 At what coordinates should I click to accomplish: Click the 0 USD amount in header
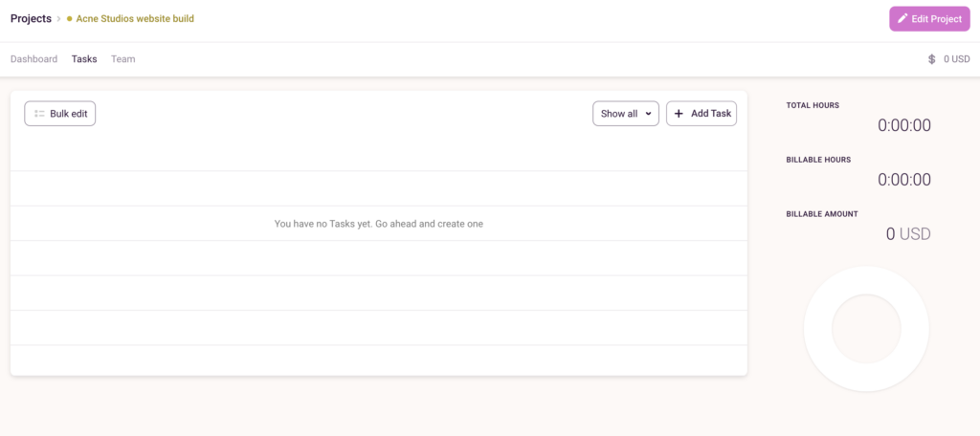pyautogui.click(x=956, y=59)
